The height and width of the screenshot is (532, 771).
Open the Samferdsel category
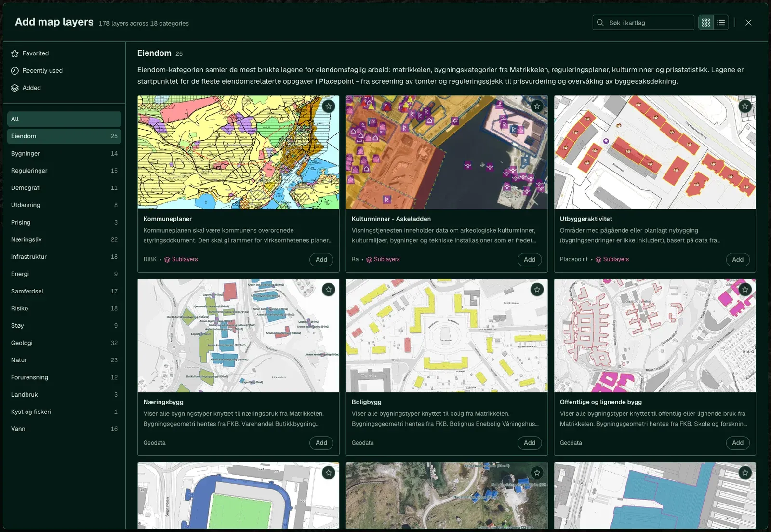coord(64,291)
